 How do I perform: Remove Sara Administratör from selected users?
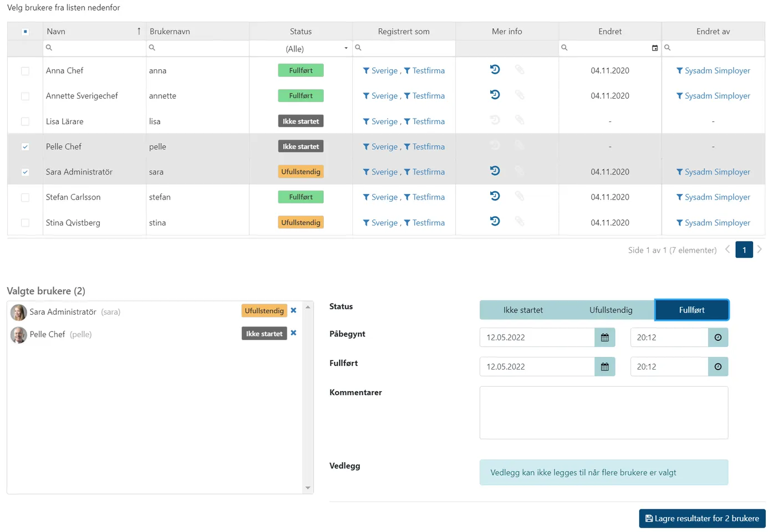coord(293,310)
